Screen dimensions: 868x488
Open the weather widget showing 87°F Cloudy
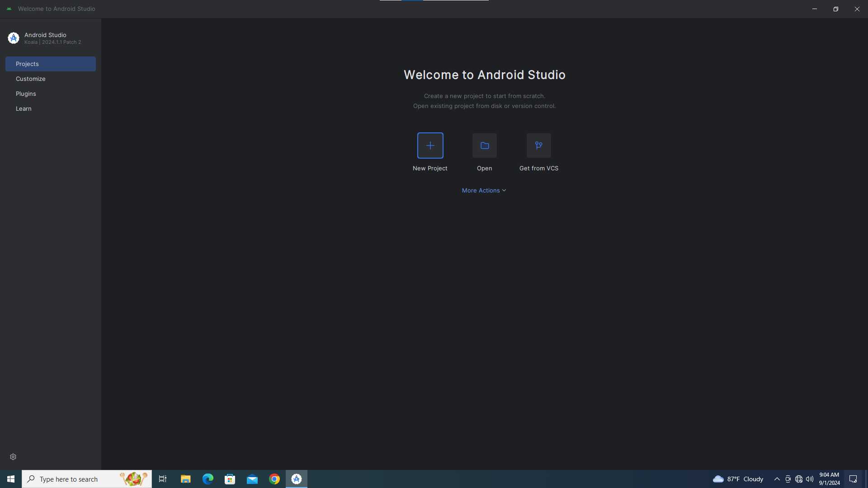[x=738, y=479]
